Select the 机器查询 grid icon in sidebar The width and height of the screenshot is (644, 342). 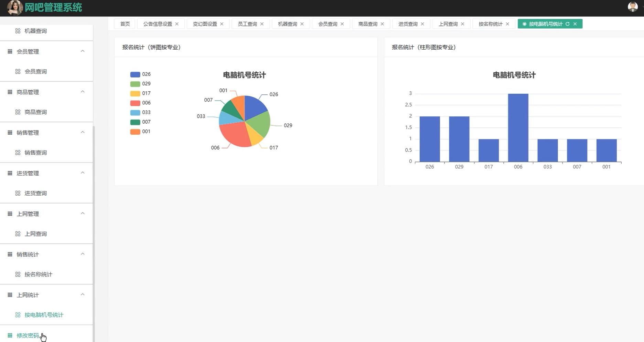tap(18, 31)
